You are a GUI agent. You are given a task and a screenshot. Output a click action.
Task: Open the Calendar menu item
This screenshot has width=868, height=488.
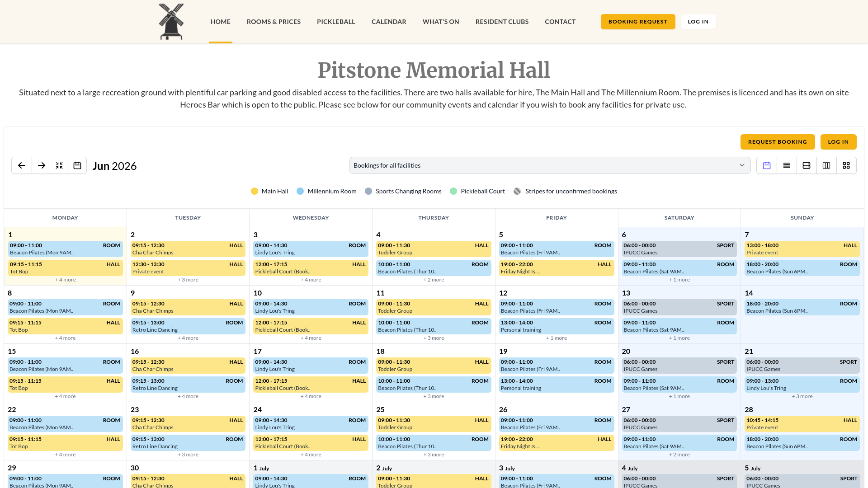tap(389, 22)
